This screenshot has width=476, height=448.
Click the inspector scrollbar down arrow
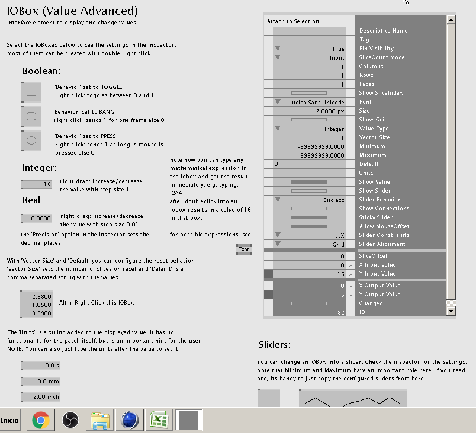[451, 311]
